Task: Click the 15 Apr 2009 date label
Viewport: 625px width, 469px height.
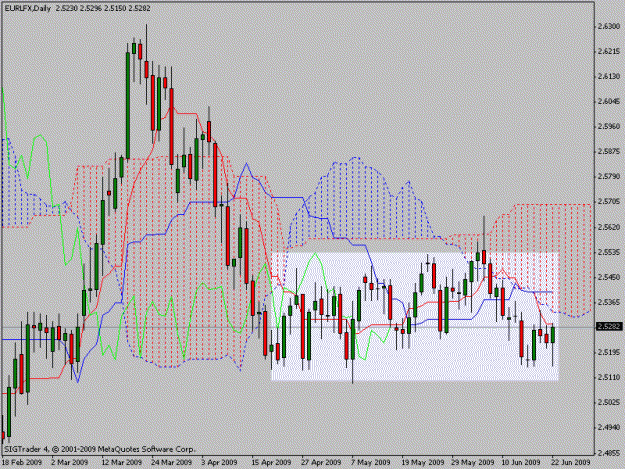Action: click(271, 463)
